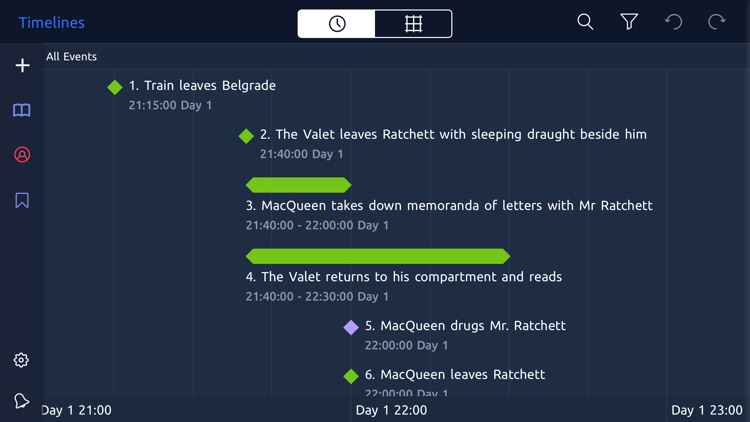Select green diamond for Train leaves Belgrade
750x422 pixels.
tap(115, 87)
